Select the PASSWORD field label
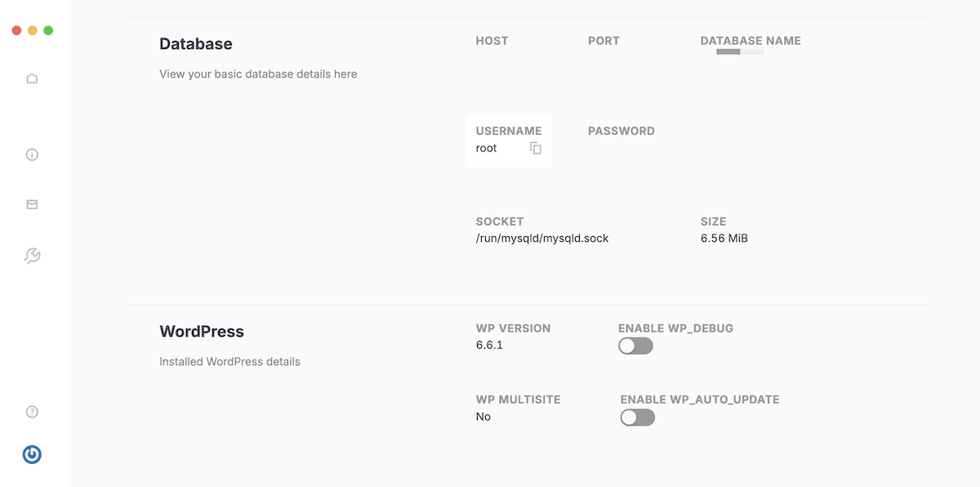 click(x=621, y=131)
